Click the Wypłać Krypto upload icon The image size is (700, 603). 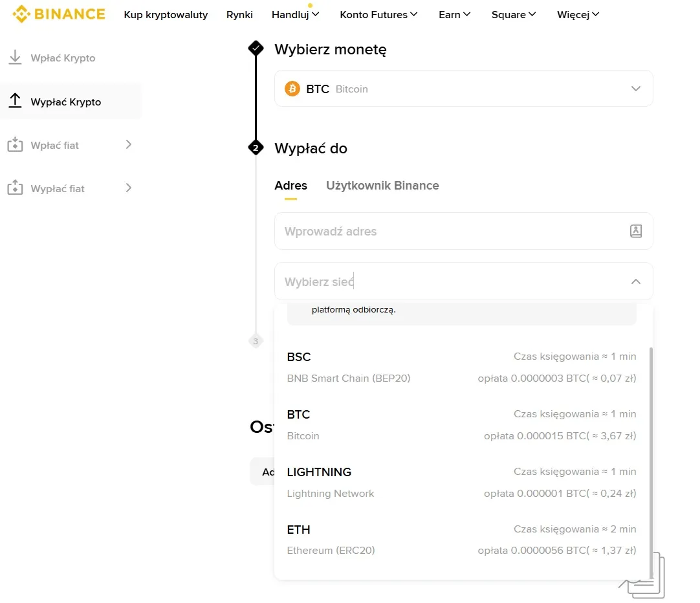coord(15,101)
